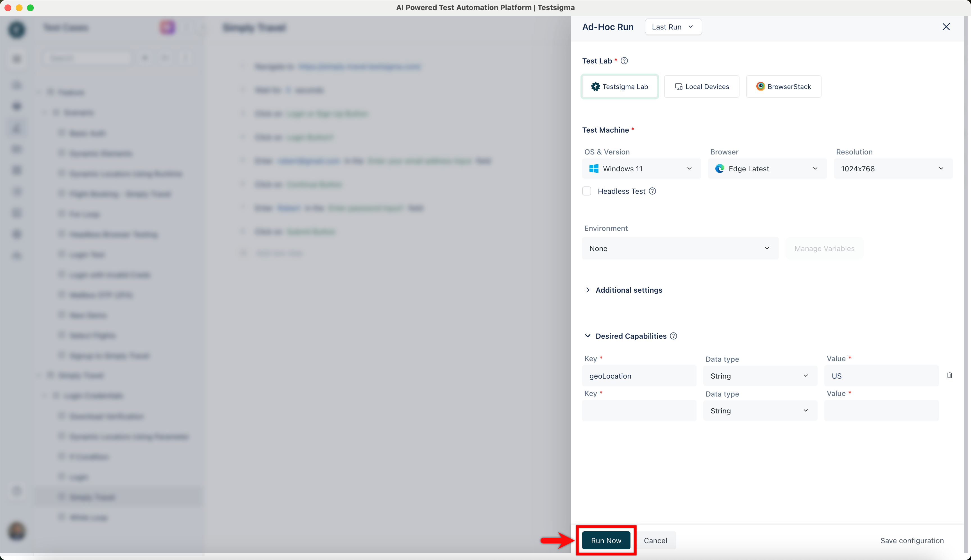Collapse the Desired Capabilities section
The image size is (971, 560).
[588, 336]
